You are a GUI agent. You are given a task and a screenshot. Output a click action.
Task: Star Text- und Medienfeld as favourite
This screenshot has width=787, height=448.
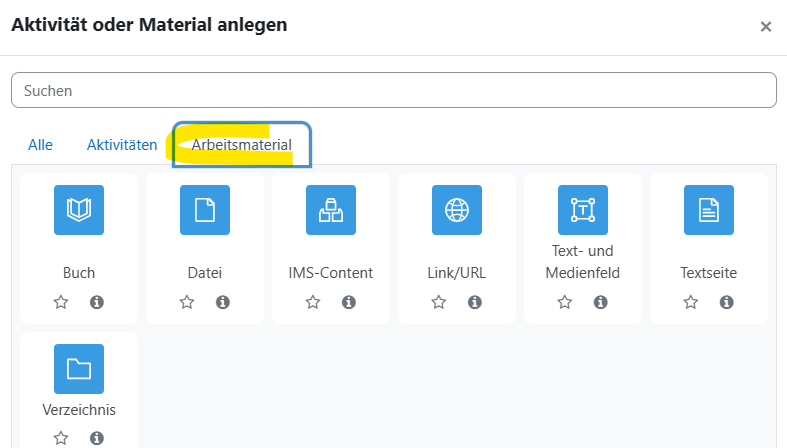pos(565,302)
